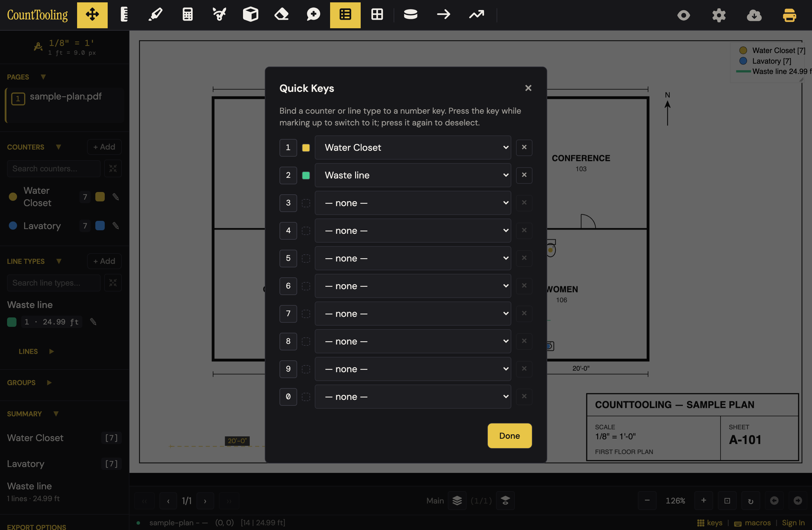The width and height of the screenshot is (812, 530).
Task: Open the key 2 Waste line dropdown
Action: click(x=413, y=175)
